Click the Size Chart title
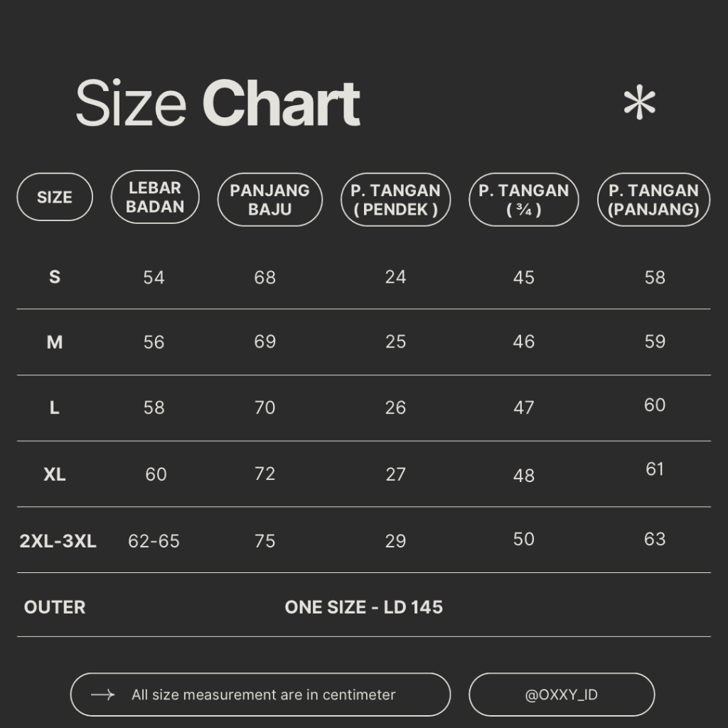This screenshot has width=728, height=728. coord(218,105)
